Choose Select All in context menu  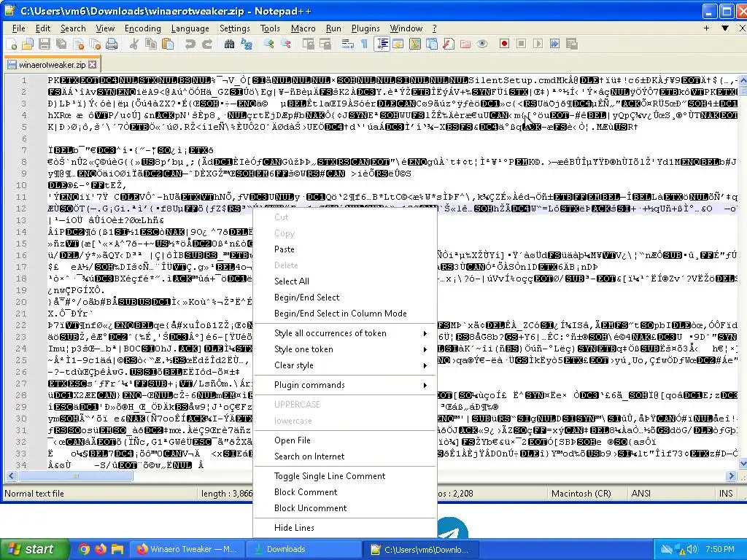[x=345, y=281]
